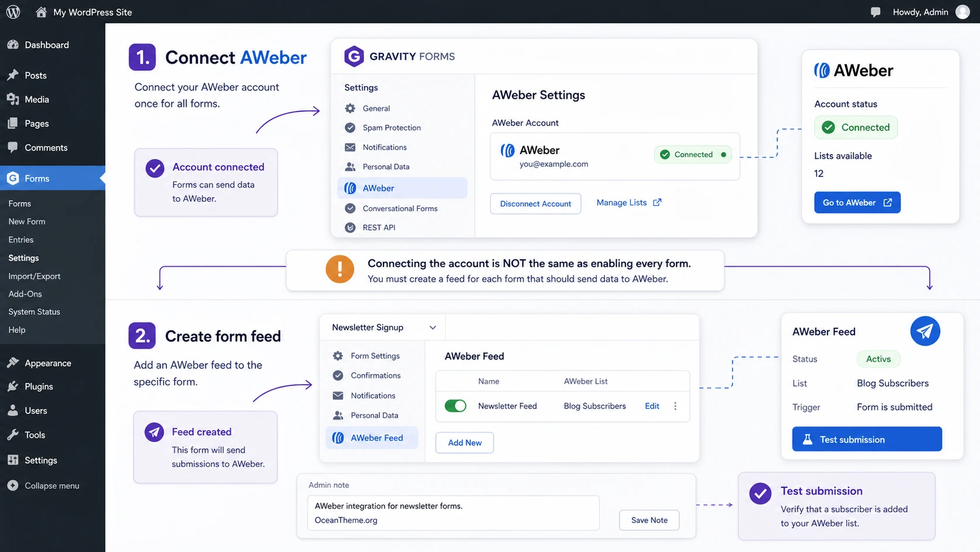Click the AWeber List column header
980x552 pixels.
point(586,381)
